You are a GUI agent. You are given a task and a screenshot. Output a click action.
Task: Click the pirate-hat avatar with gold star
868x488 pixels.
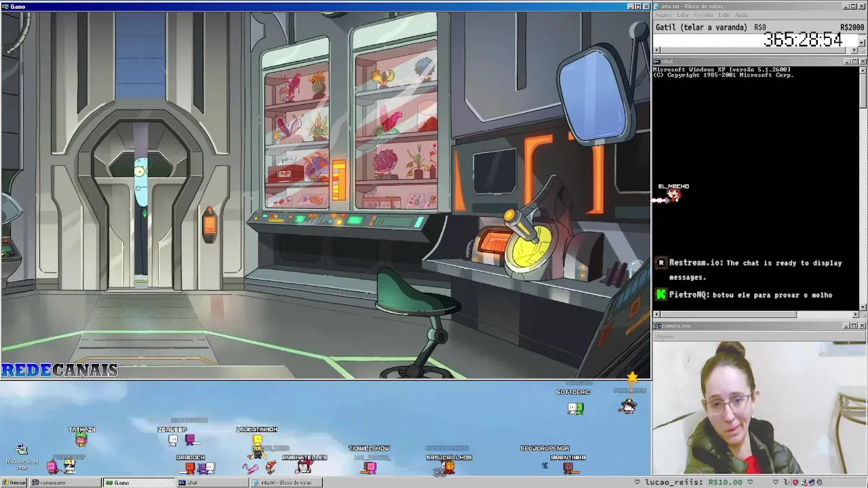(x=629, y=405)
